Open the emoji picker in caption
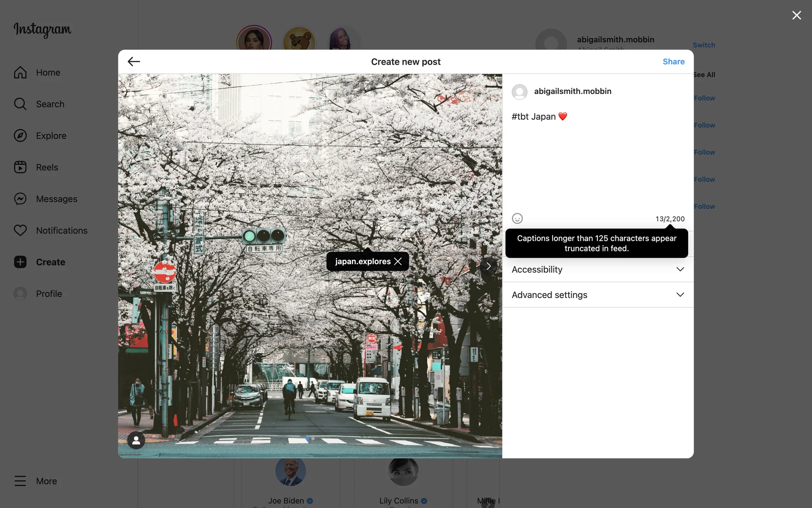812x508 pixels. tap(517, 218)
